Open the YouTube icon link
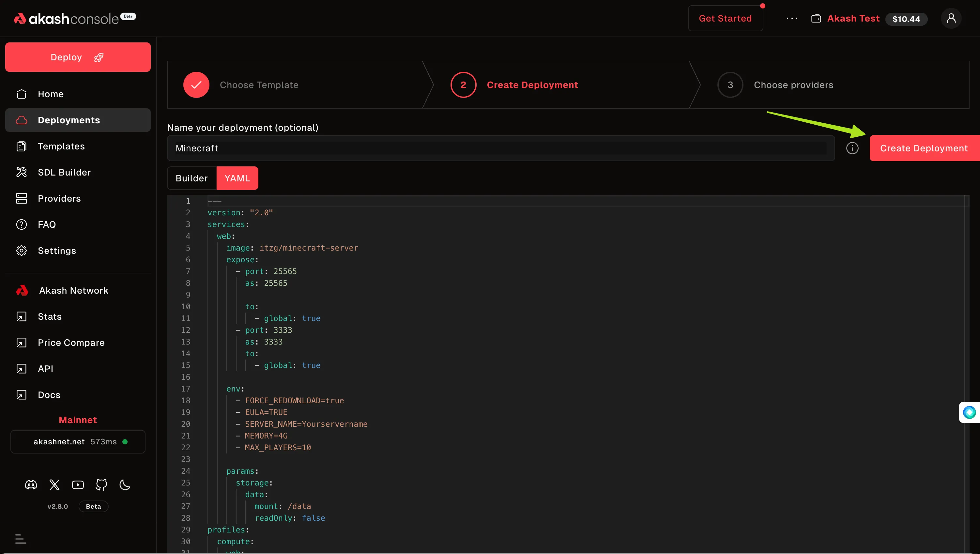This screenshot has height=554, width=980. pyautogui.click(x=78, y=485)
